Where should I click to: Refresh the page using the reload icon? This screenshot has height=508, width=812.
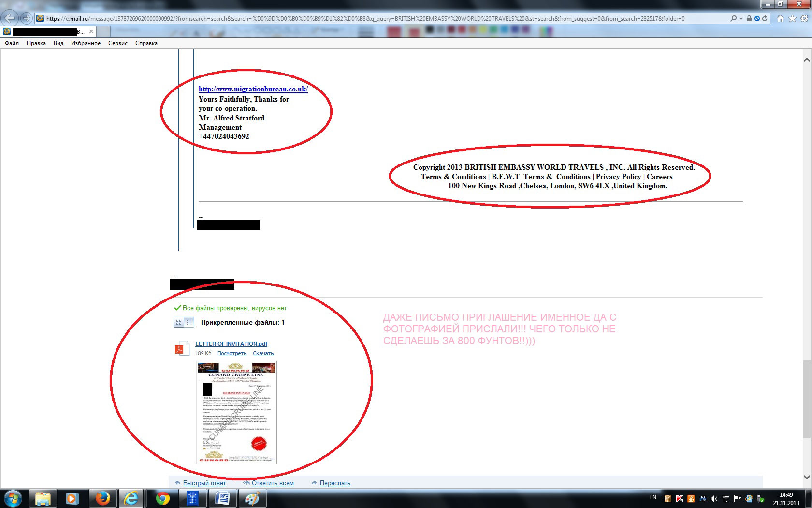[765, 19]
